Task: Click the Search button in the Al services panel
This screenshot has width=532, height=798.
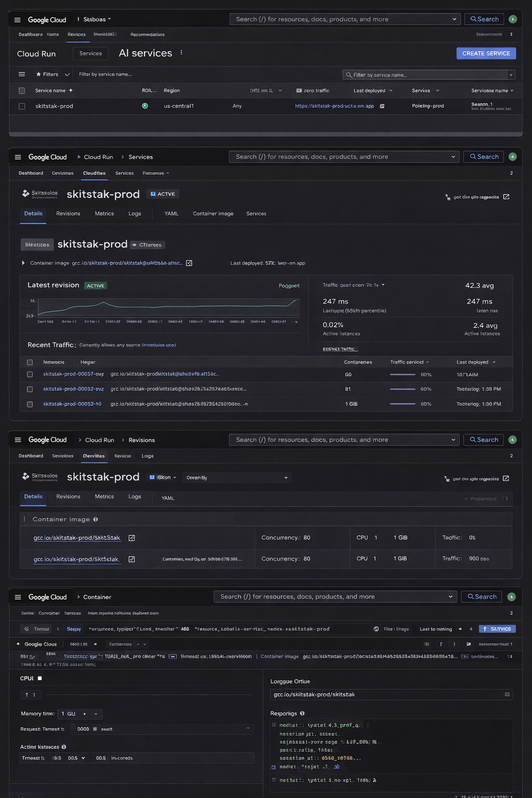Action: click(x=484, y=19)
